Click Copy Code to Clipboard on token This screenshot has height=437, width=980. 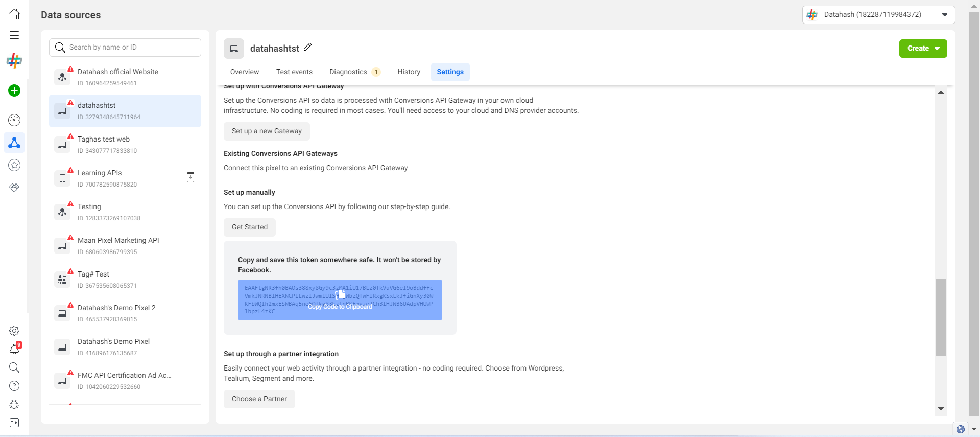(x=340, y=307)
